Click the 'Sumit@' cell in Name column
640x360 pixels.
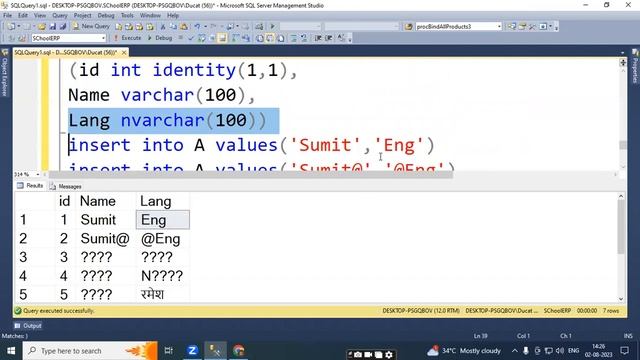[x=105, y=238]
